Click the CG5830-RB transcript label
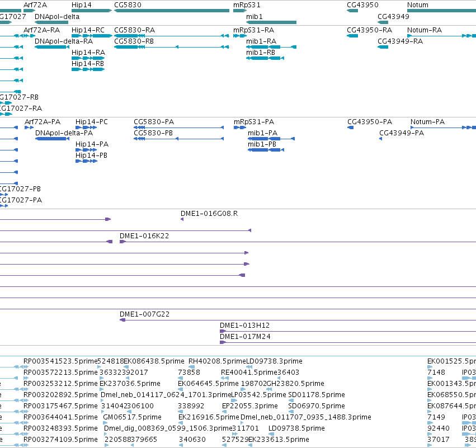The height and width of the screenshot is (448, 476). pos(134,41)
